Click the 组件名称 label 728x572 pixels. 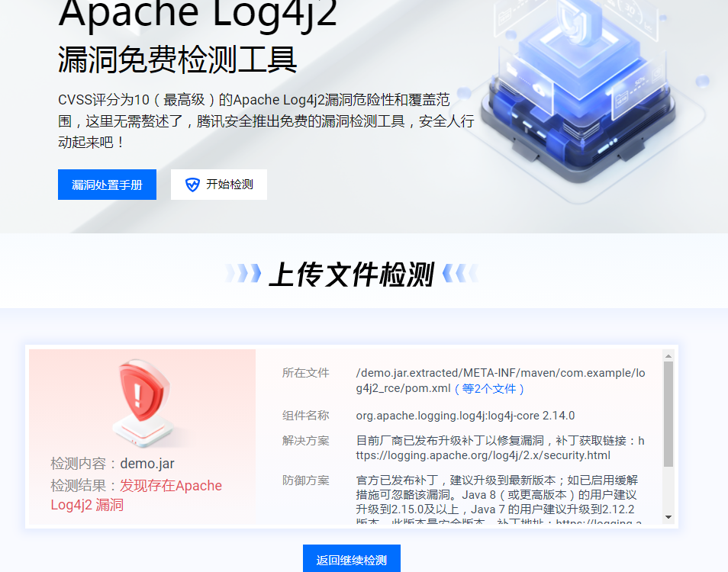(x=305, y=416)
